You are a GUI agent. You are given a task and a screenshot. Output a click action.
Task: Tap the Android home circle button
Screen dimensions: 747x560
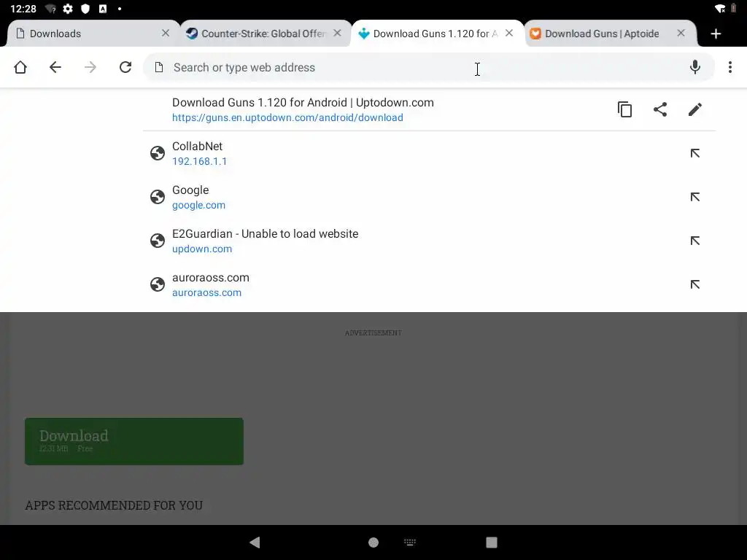373,542
